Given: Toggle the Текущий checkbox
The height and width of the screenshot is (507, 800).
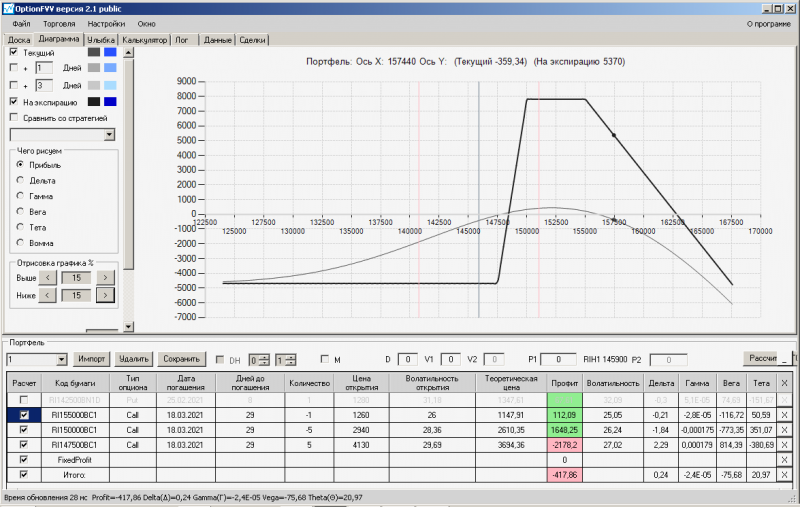Looking at the screenshot, I should pos(14,52).
